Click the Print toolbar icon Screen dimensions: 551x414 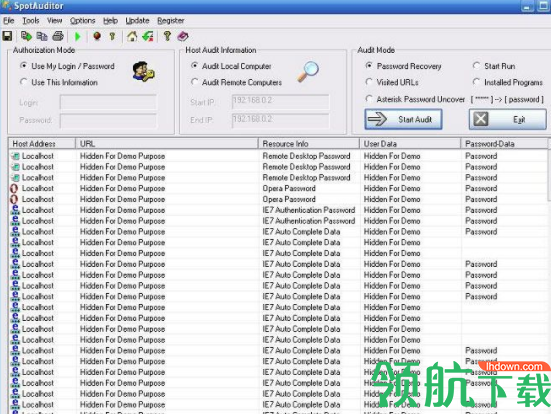point(58,36)
